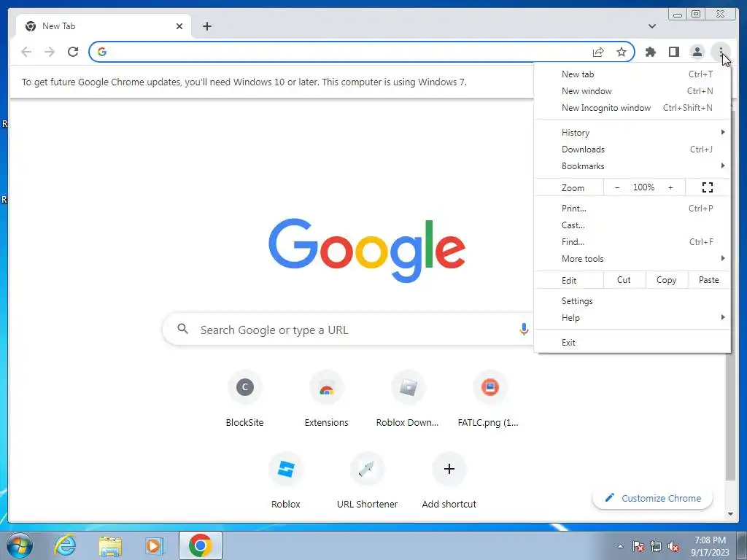Open the Extensions puzzle icon
Image resolution: width=747 pixels, height=560 pixels.
click(x=650, y=52)
